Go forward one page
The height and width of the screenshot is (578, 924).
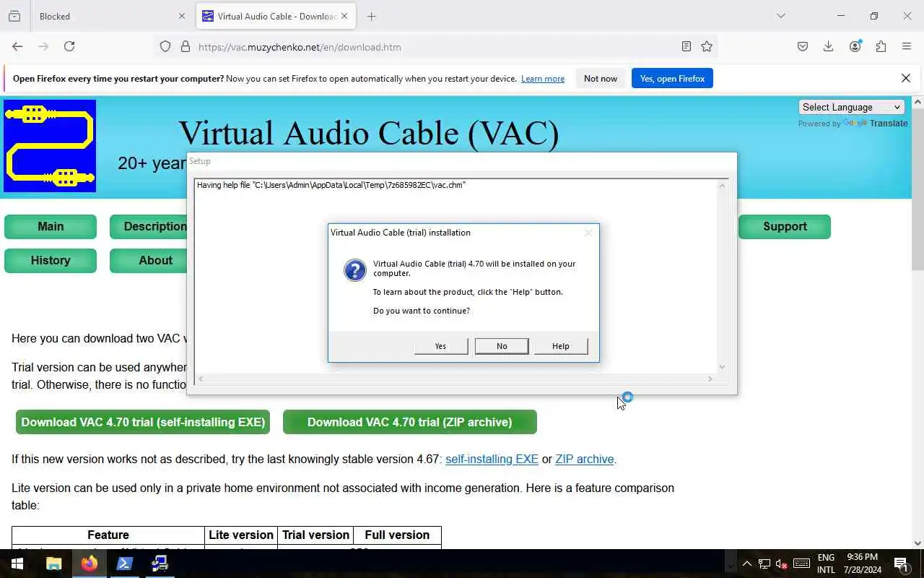(43, 46)
